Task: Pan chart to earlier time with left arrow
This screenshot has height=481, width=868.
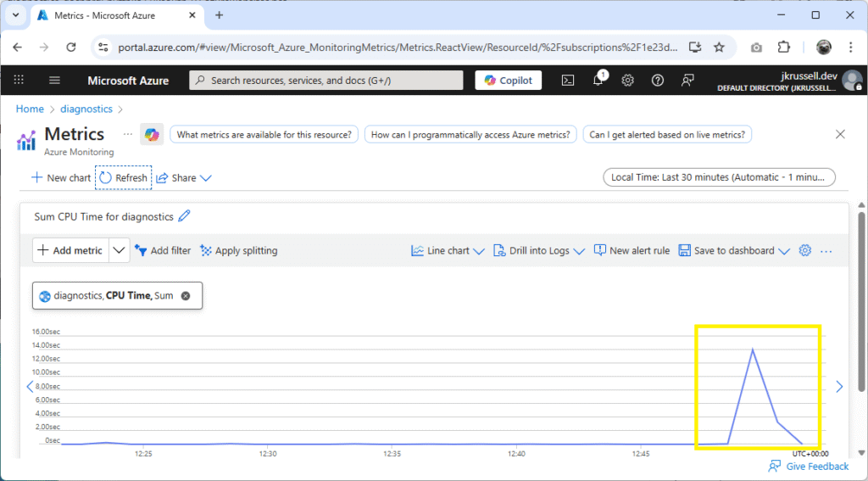Action: point(30,387)
